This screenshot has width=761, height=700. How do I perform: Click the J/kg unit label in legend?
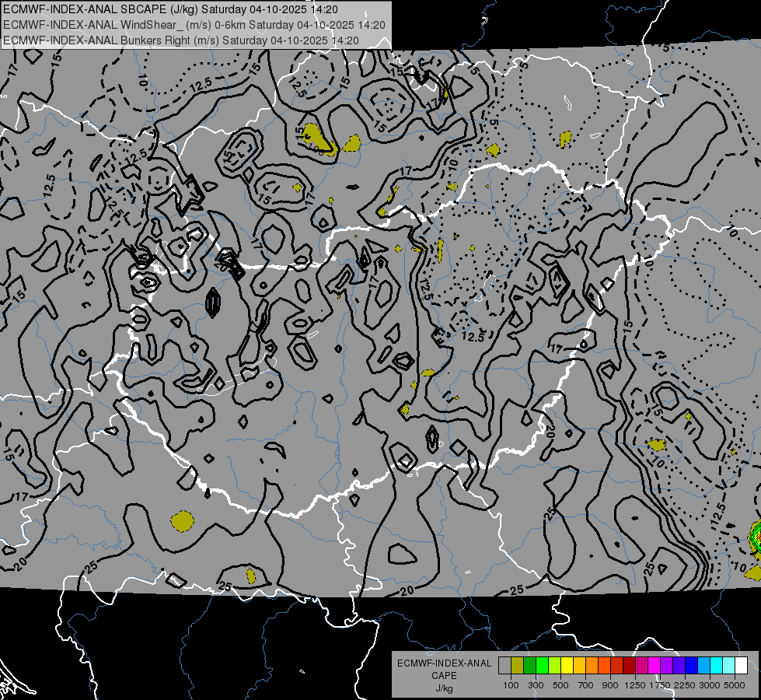tap(444, 688)
